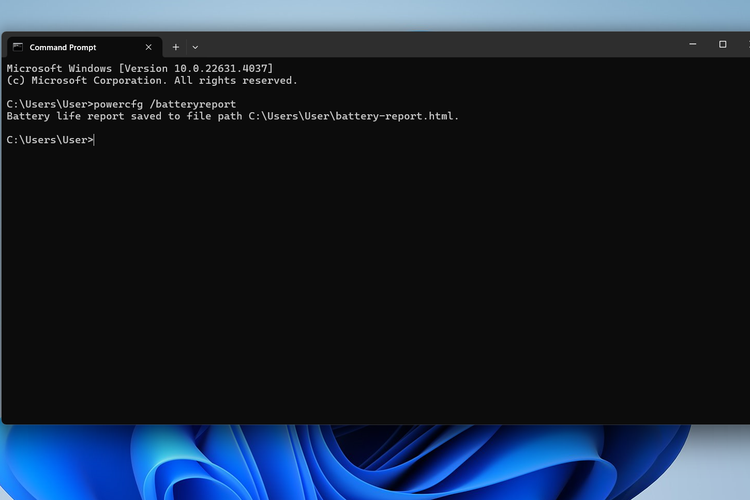Click the Command Prompt tab icon

(x=18, y=47)
